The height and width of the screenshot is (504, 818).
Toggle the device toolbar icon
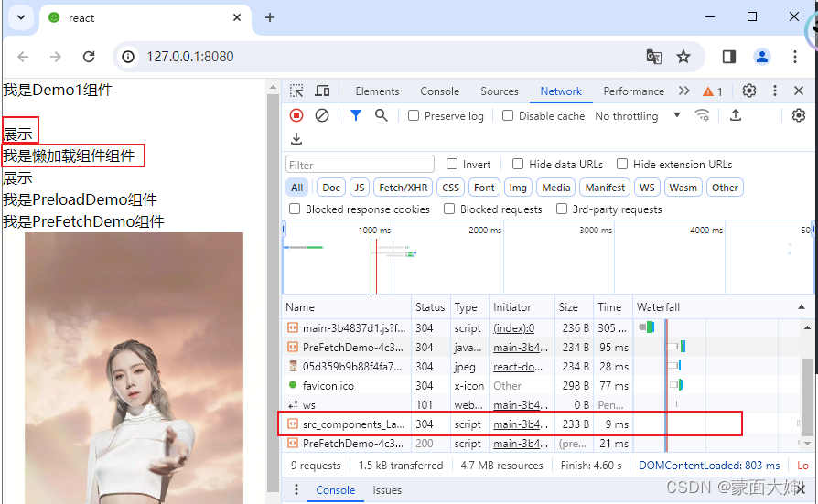[x=322, y=91]
